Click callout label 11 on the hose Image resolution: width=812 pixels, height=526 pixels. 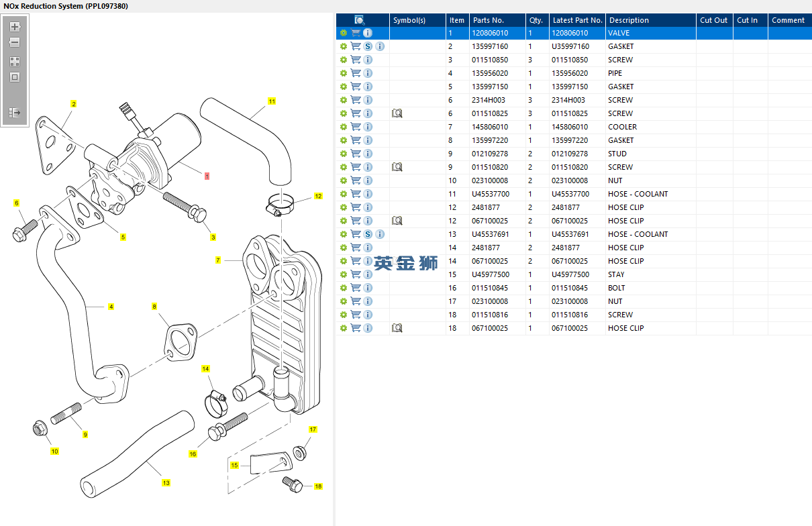coord(272,101)
